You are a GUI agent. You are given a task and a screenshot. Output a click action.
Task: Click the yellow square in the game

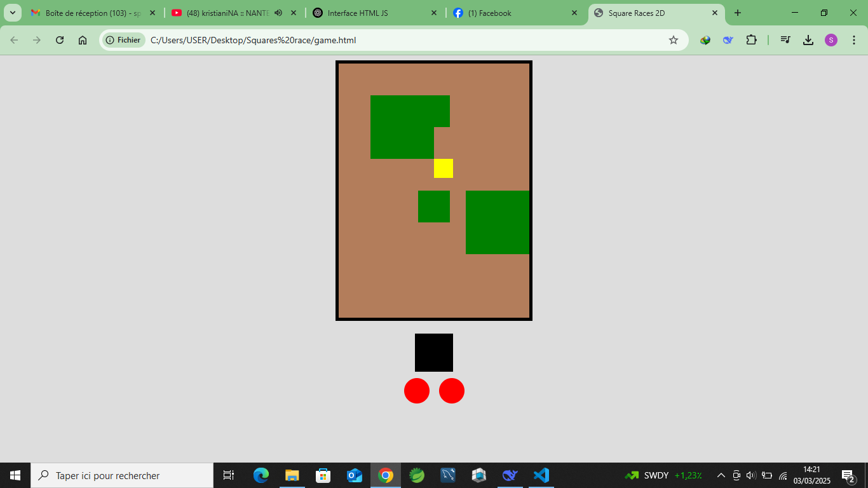point(443,168)
